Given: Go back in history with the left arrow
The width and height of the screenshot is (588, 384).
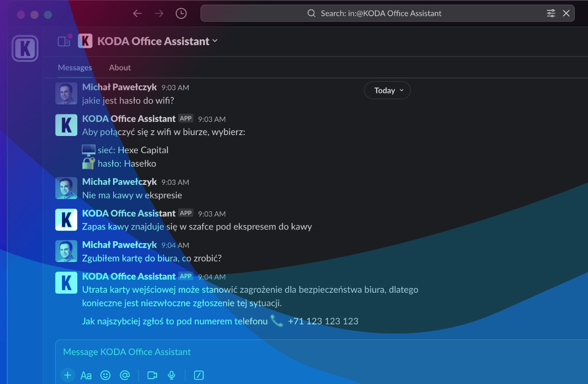Looking at the screenshot, I should click(x=137, y=14).
